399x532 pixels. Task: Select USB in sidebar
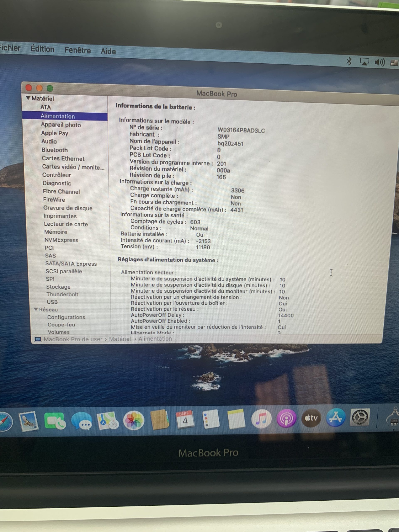click(x=52, y=302)
